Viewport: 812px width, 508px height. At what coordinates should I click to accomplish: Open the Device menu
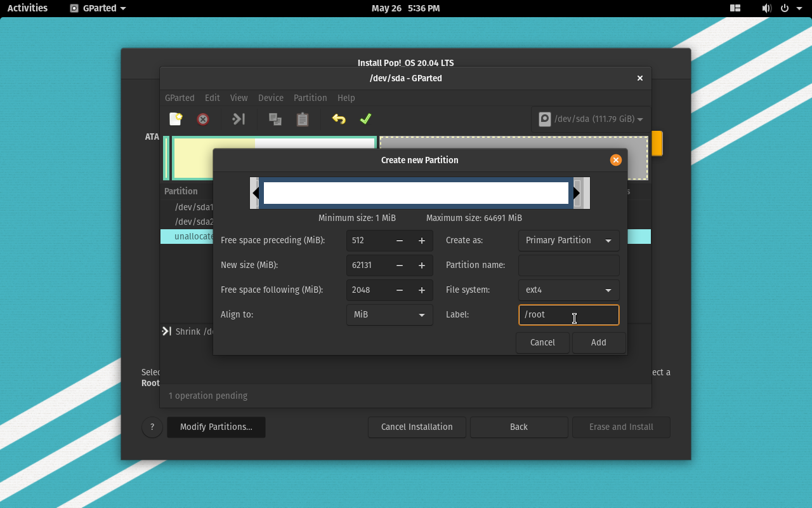(x=270, y=98)
